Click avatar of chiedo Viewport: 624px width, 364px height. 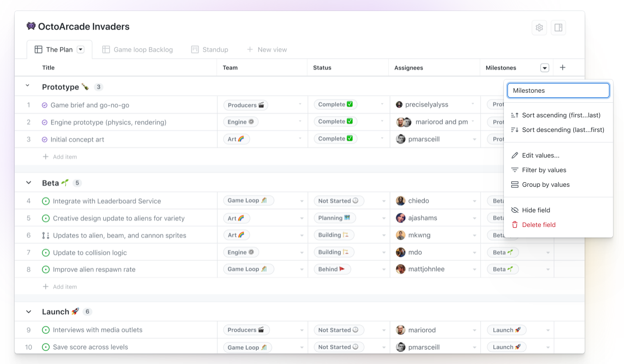click(401, 201)
